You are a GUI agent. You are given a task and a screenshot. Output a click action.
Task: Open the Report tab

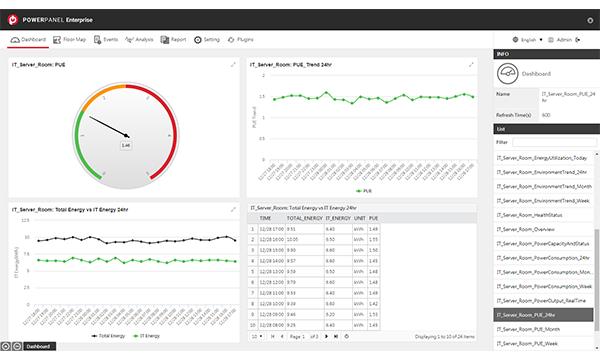click(x=173, y=39)
